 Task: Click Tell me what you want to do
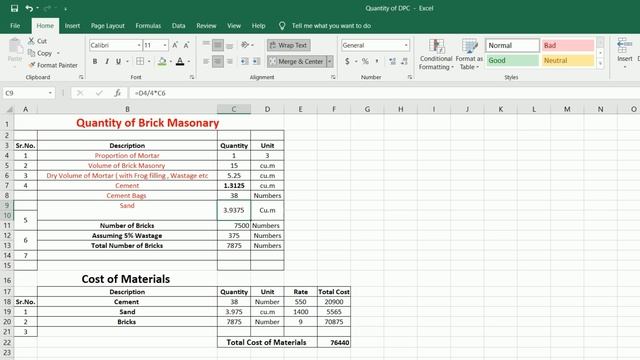pyautogui.click(x=331, y=26)
